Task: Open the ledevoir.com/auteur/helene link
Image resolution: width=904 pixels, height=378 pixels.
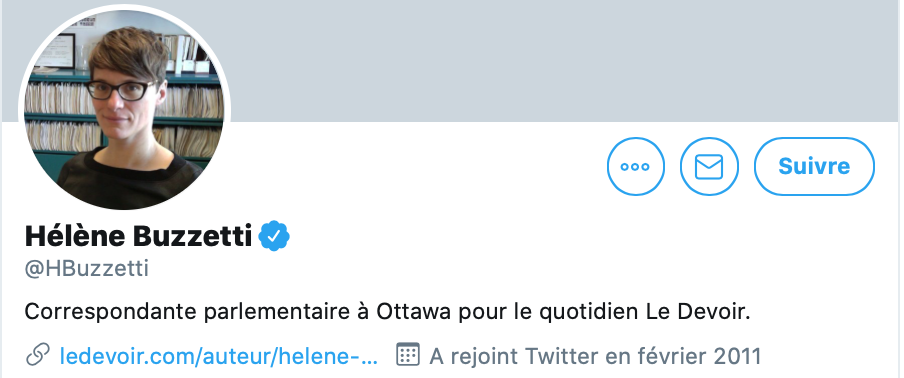Action: click(x=219, y=356)
